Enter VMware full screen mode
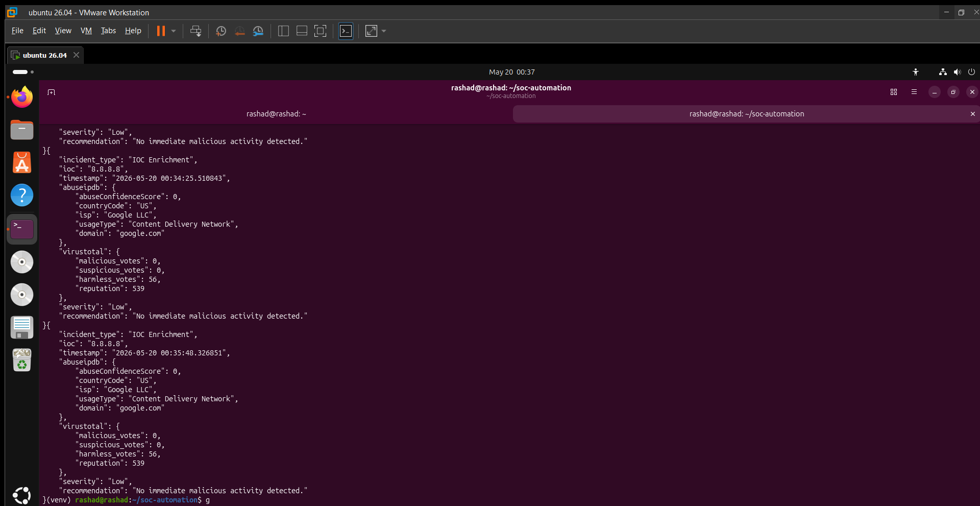The width and height of the screenshot is (980, 506). pos(320,31)
